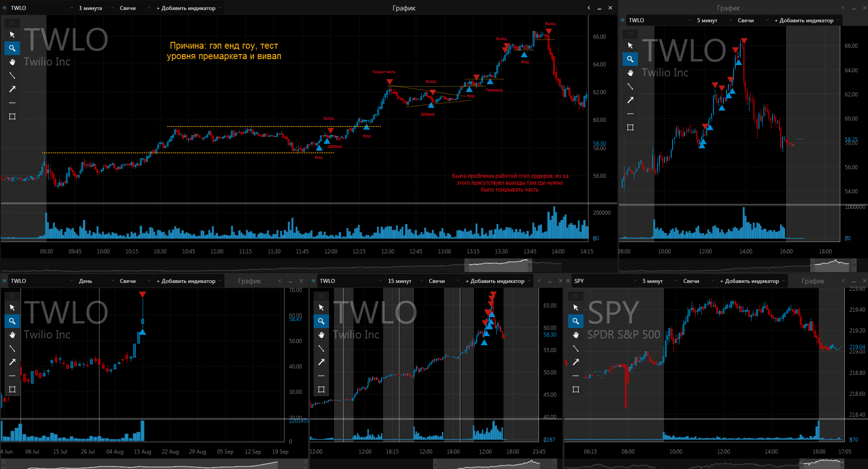Toggle the link circle beside TWLO in 5-minute chart
Screen dimensions: 868x469
(623, 20)
